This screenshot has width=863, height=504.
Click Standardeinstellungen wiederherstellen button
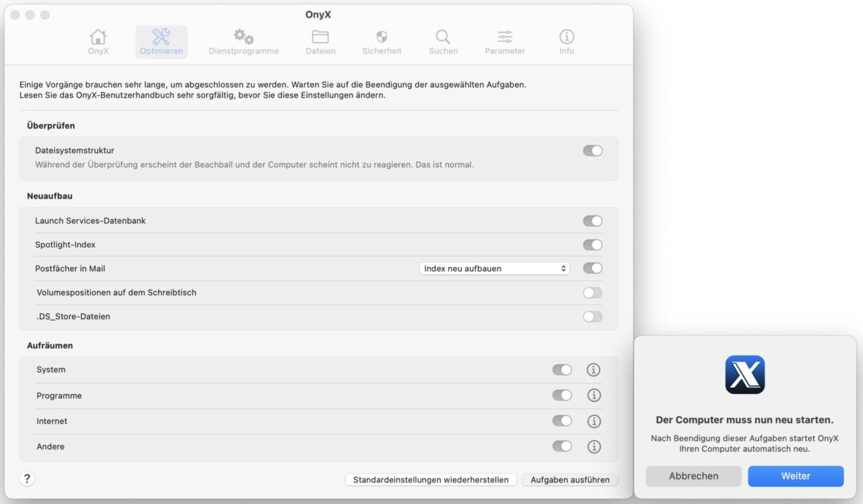pyautogui.click(x=431, y=480)
